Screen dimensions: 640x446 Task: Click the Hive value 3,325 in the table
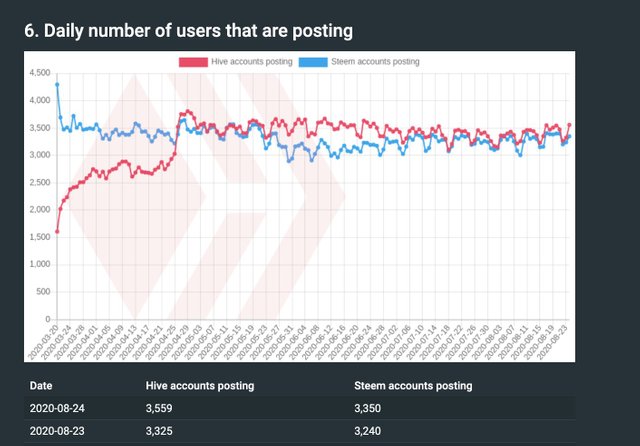(159, 431)
